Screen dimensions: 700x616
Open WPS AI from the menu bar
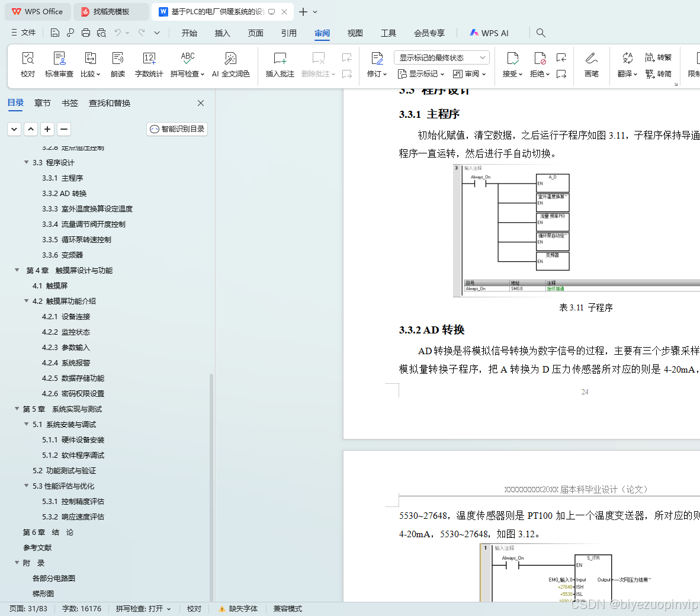pos(489,33)
